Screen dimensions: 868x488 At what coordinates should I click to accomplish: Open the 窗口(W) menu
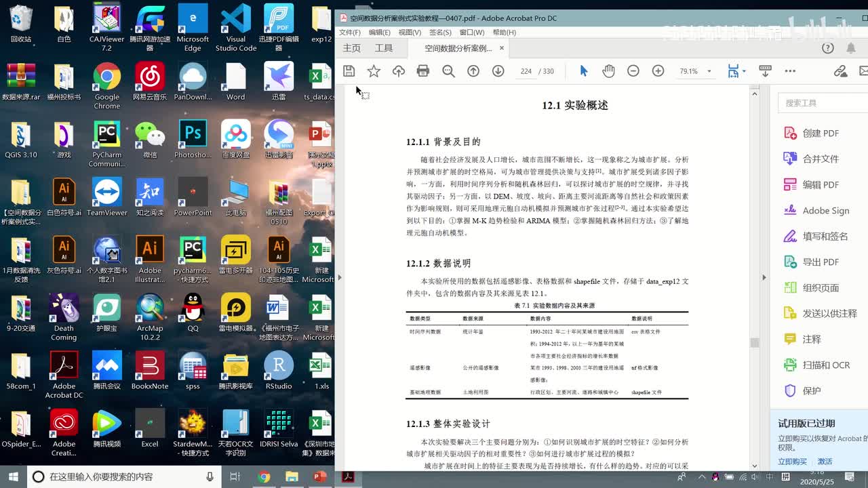click(471, 33)
